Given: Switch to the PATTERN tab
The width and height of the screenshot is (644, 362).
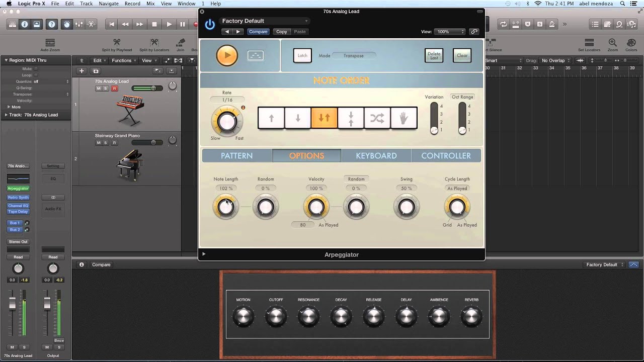Looking at the screenshot, I should click(x=237, y=156).
